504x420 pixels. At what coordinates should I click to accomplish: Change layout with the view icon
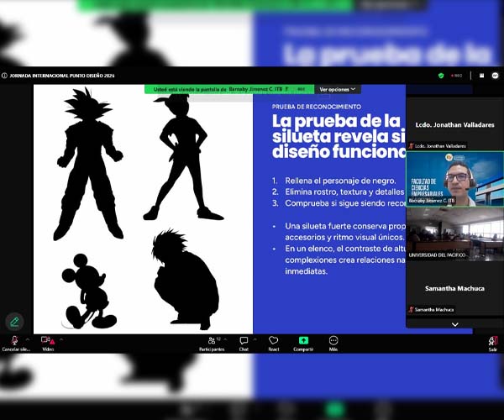click(x=481, y=76)
